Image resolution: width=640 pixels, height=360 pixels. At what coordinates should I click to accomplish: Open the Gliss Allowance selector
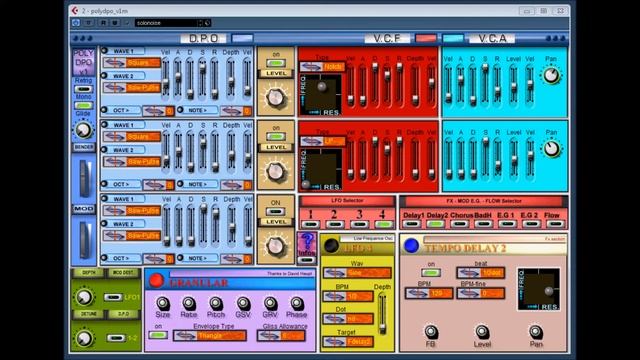pos(281,336)
